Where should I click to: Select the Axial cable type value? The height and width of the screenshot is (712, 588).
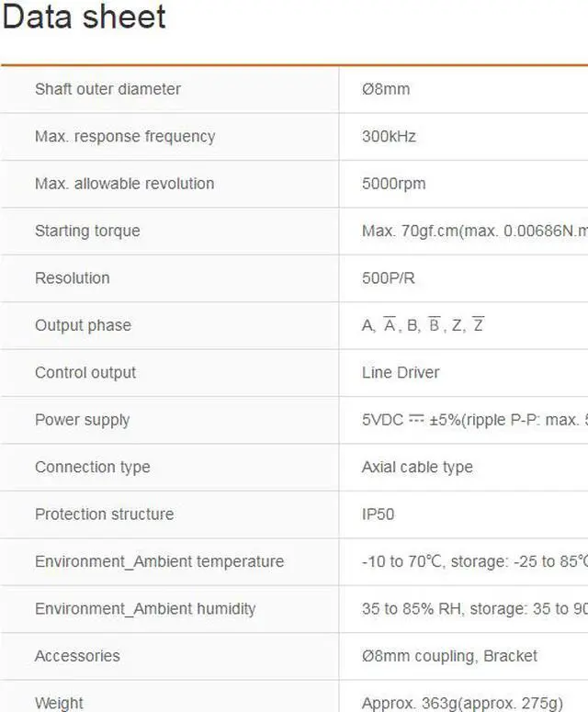[417, 467]
